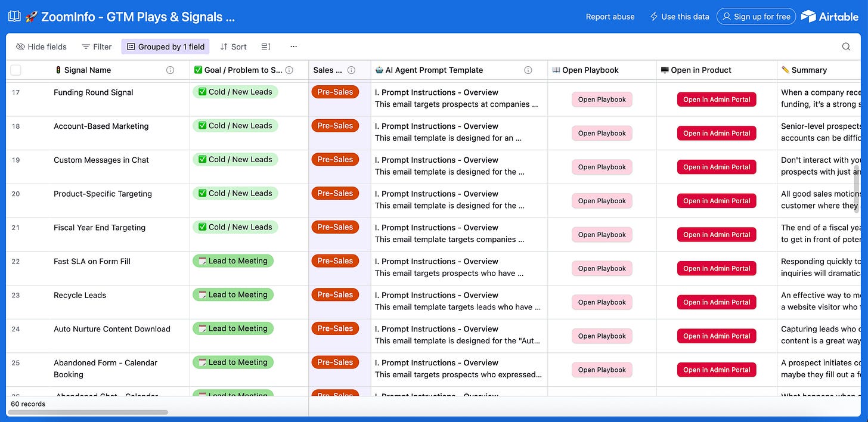Click Cold / New Leads tag on row 17

235,92
